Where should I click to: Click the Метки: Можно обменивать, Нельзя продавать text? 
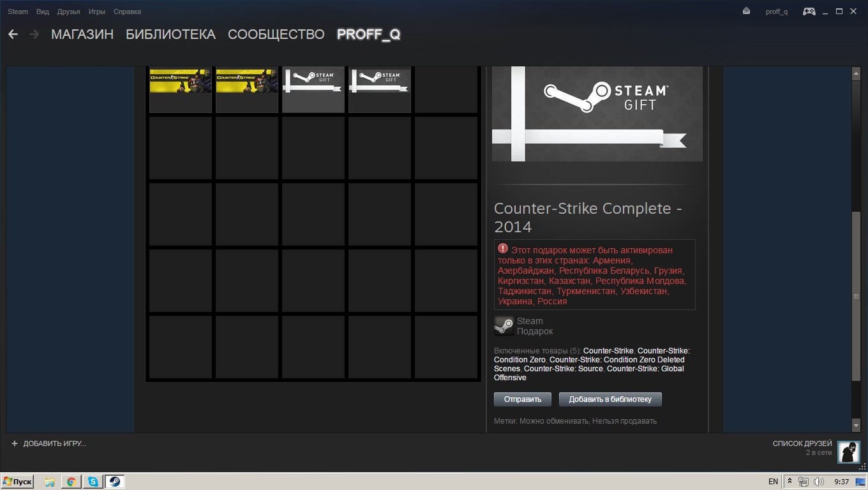point(575,421)
